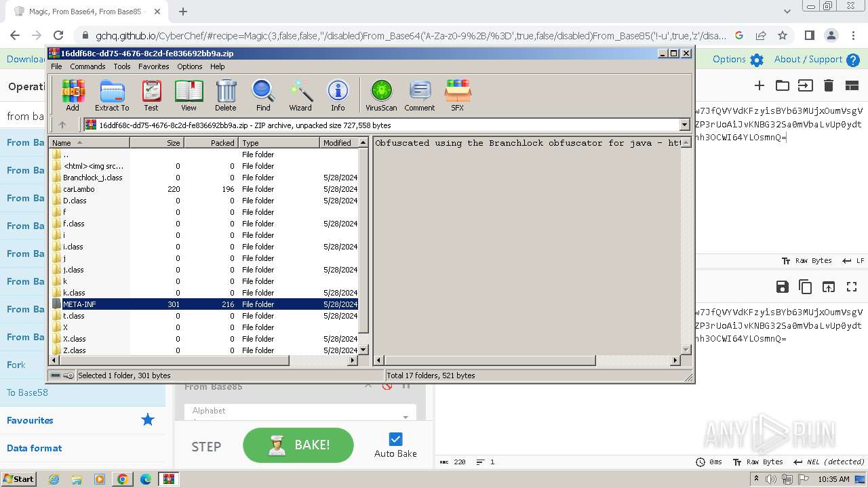Click the To Base58 operation

tap(83, 392)
